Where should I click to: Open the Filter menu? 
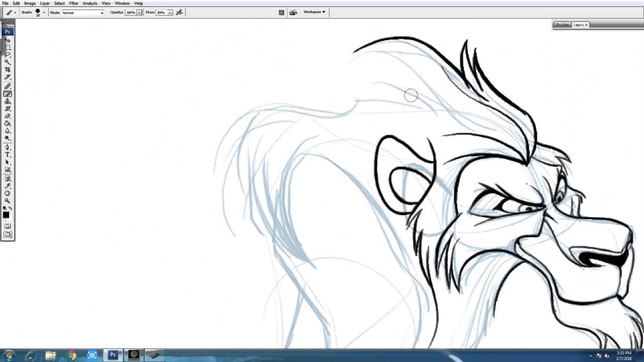(x=74, y=3)
